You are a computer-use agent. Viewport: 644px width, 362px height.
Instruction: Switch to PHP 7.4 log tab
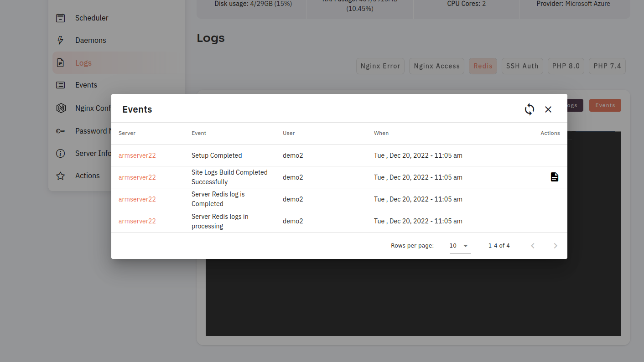(x=608, y=66)
